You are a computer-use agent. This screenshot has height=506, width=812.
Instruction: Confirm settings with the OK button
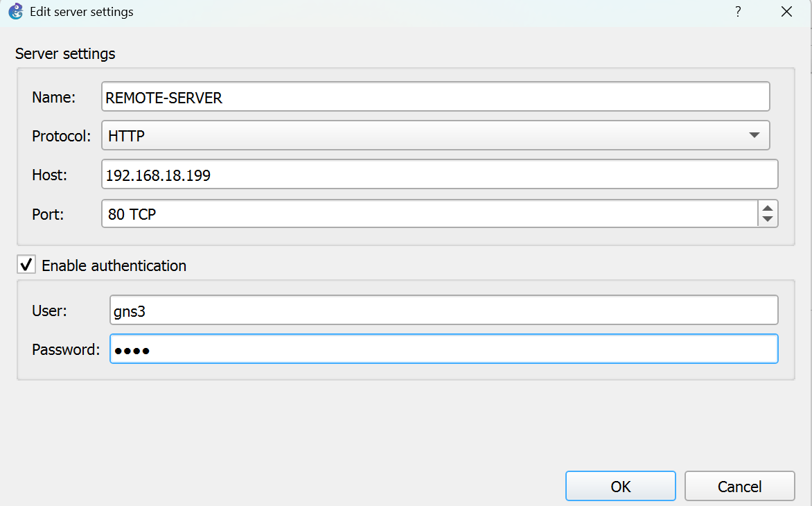[x=620, y=487]
